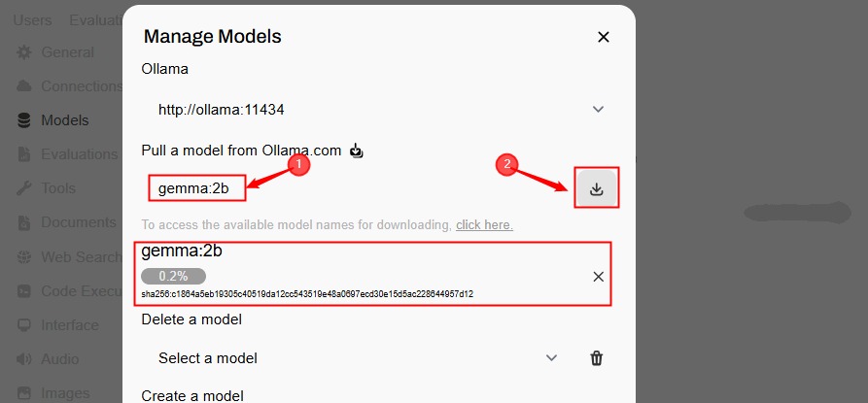Go to the Documents settings section
Image resolution: width=868 pixels, height=403 pixels.
78,222
